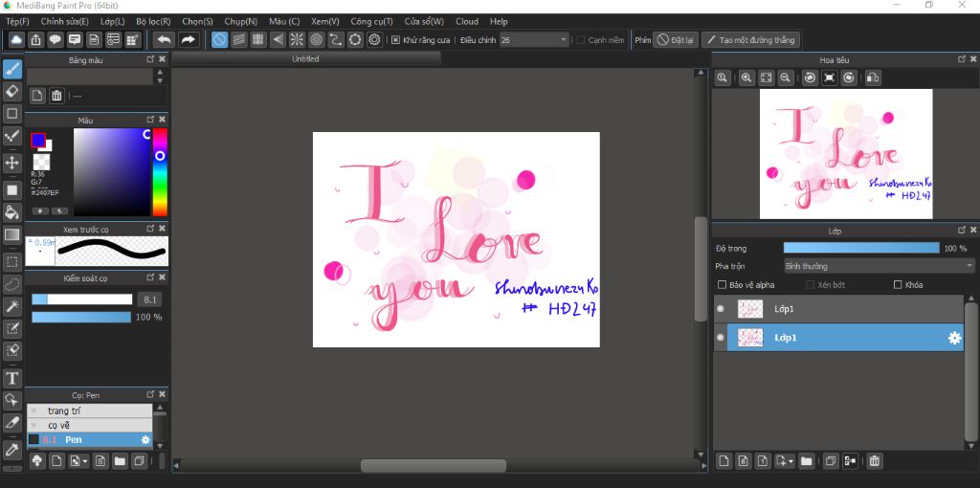Click Tạo một đường thẳng button
Screen dimensions: 980x488
click(750, 40)
